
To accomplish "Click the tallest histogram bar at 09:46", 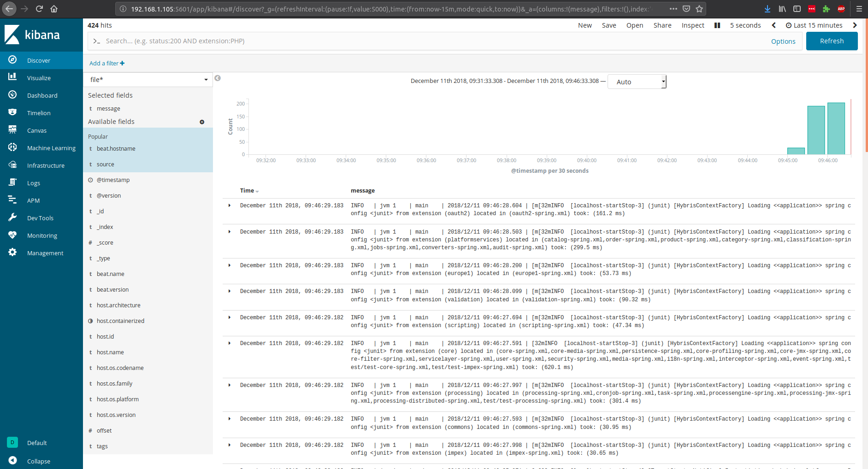I will (x=836, y=129).
